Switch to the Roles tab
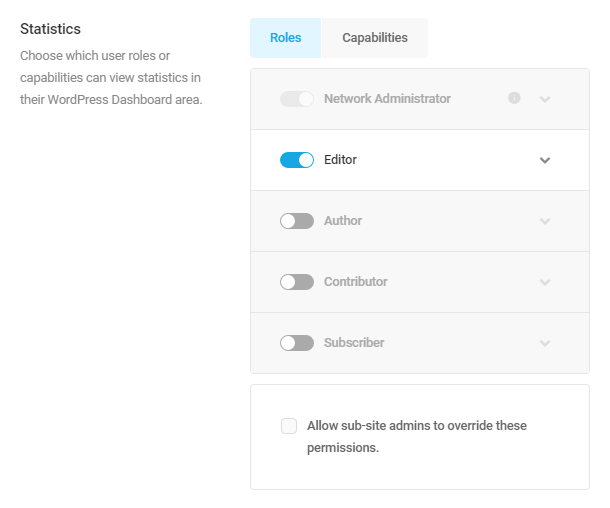Screen dimensions: 610x508 click(286, 38)
